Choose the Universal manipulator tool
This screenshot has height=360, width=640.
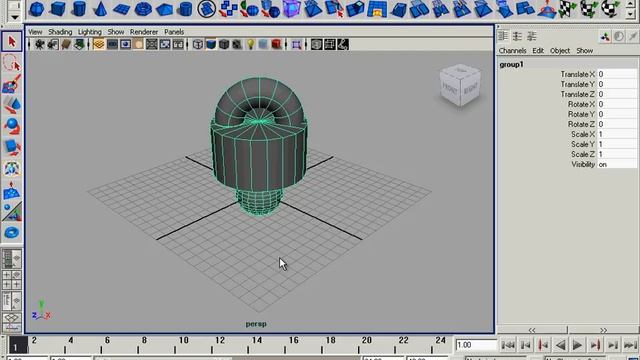pos(11,169)
